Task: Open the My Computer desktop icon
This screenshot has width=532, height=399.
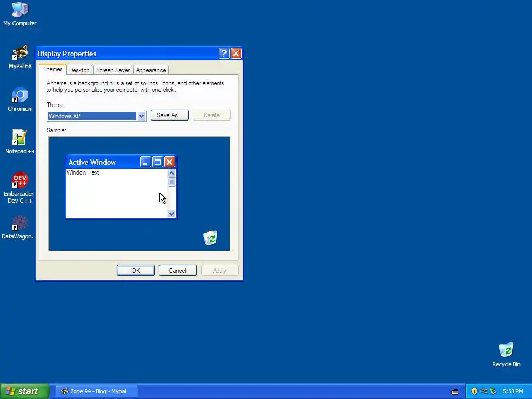Action: coord(20,14)
